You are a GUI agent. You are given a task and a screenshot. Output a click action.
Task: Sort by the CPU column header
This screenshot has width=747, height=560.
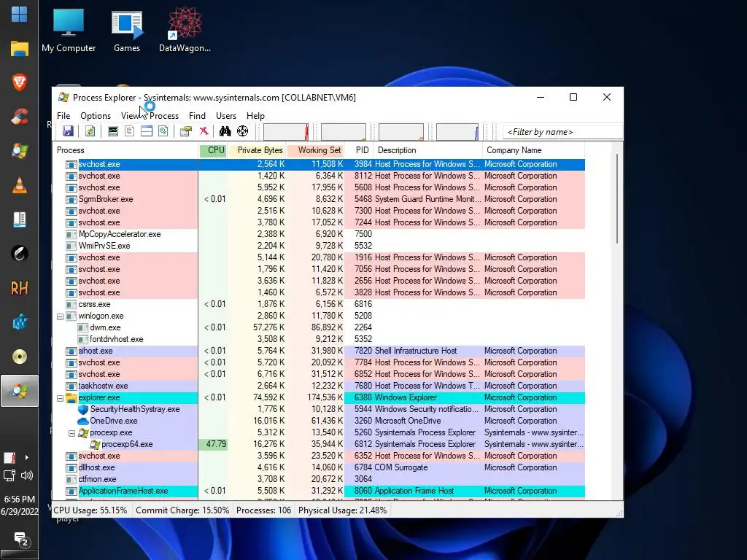pos(213,150)
